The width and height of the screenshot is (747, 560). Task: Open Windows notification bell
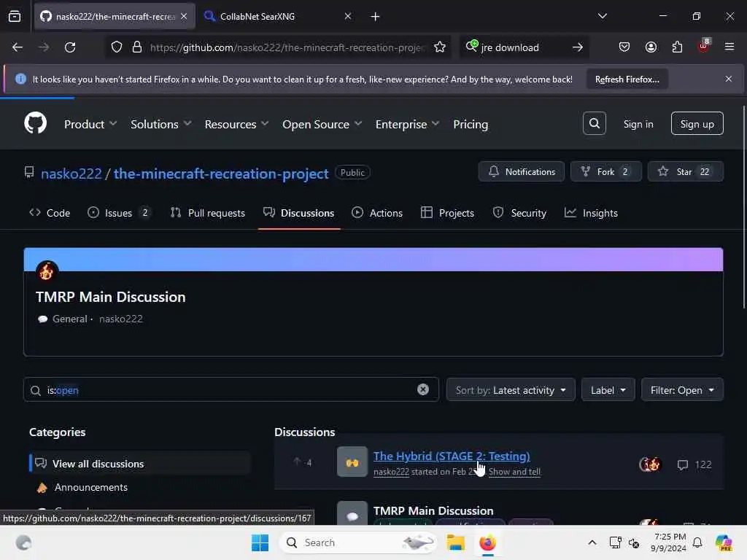(x=697, y=542)
